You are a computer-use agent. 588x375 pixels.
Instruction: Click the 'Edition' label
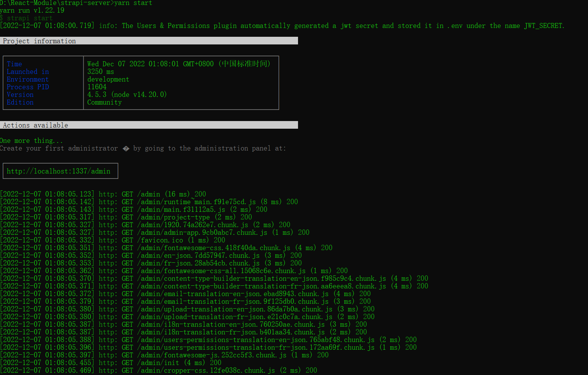tap(20, 102)
